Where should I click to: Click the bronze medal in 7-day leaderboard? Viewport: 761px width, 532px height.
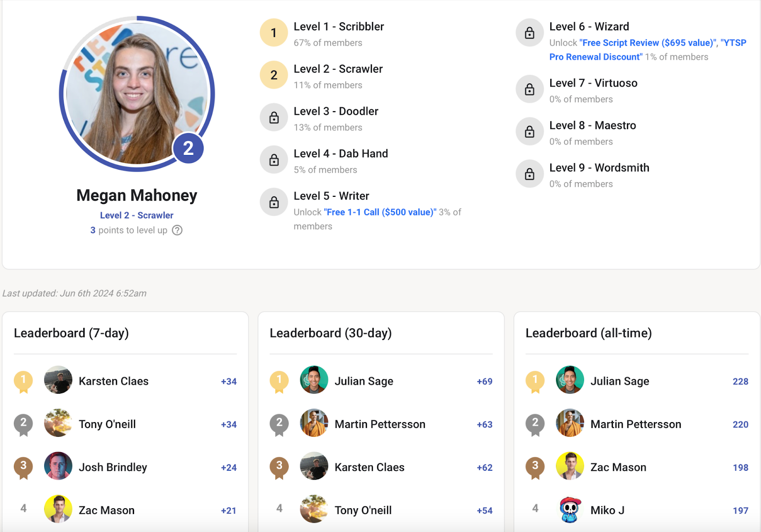(23, 468)
